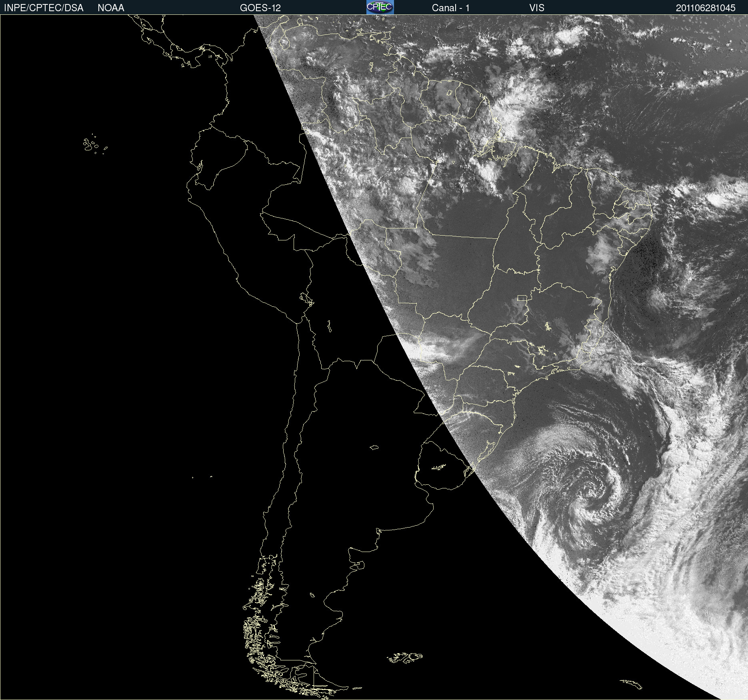Click the NOAA label in the header
This screenshot has width=748, height=700.
click(111, 8)
